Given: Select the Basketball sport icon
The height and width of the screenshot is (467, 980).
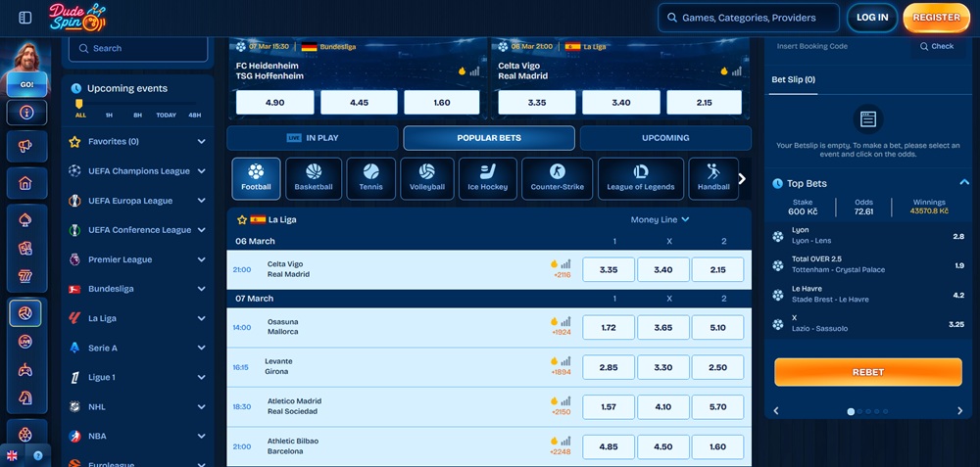Looking at the screenshot, I should point(314,178).
